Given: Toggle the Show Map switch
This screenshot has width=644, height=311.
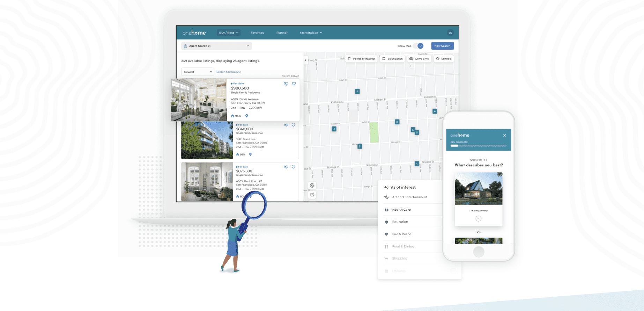Looking at the screenshot, I should [419, 46].
